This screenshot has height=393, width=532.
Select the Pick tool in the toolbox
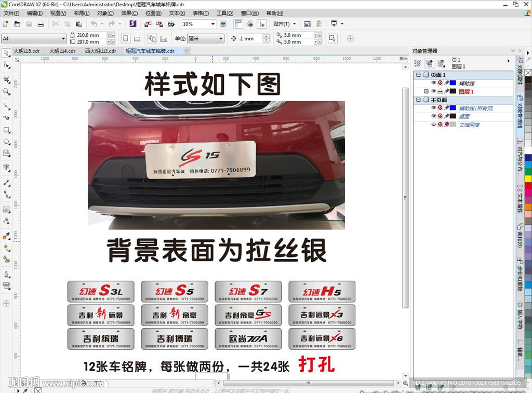point(6,53)
